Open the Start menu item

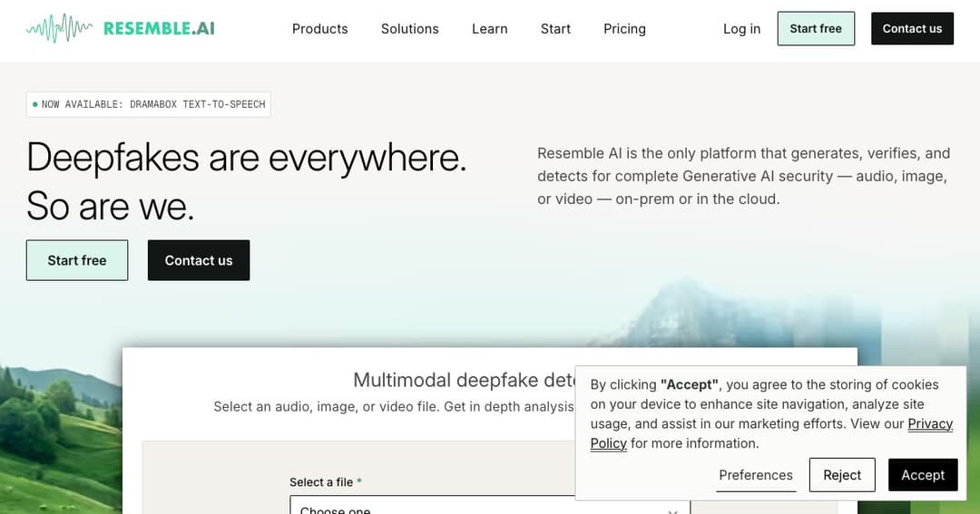555,29
